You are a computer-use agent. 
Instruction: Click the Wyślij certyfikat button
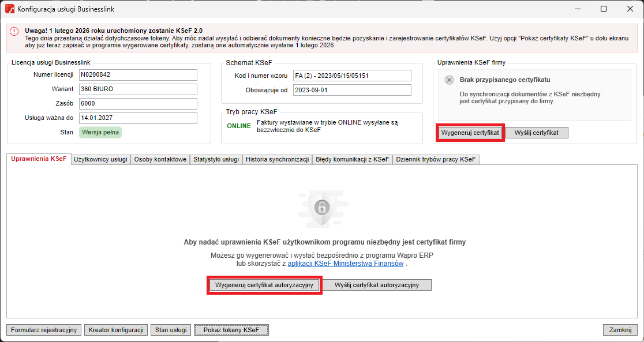coord(536,133)
